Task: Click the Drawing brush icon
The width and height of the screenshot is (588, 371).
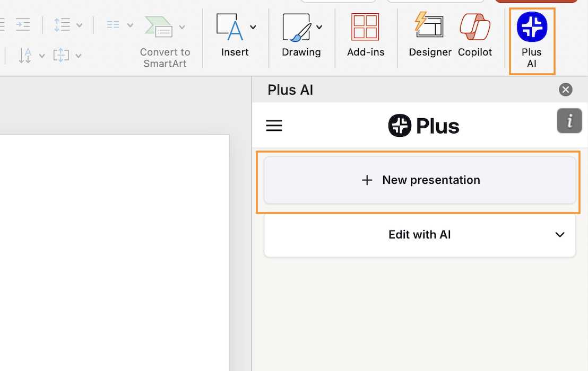Action: tap(296, 28)
